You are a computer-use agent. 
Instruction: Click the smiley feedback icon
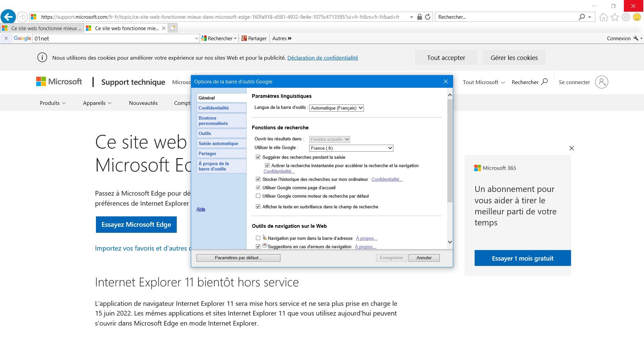pos(637,17)
